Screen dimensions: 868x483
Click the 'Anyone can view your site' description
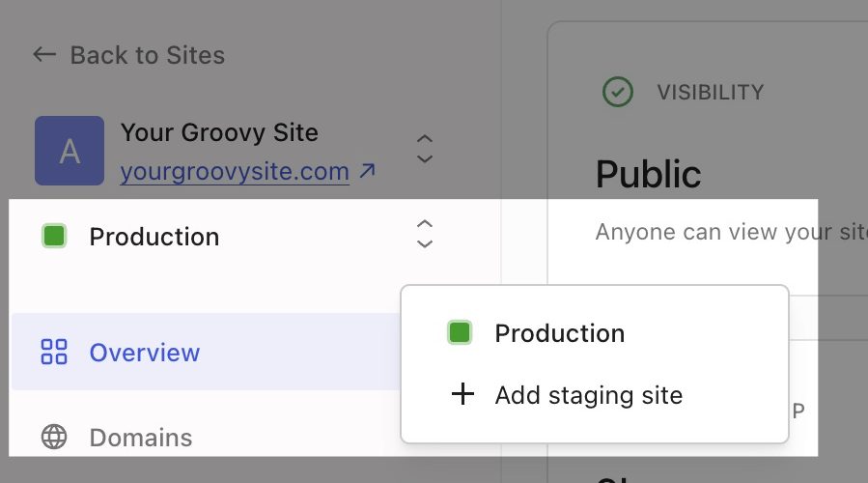pos(731,232)
